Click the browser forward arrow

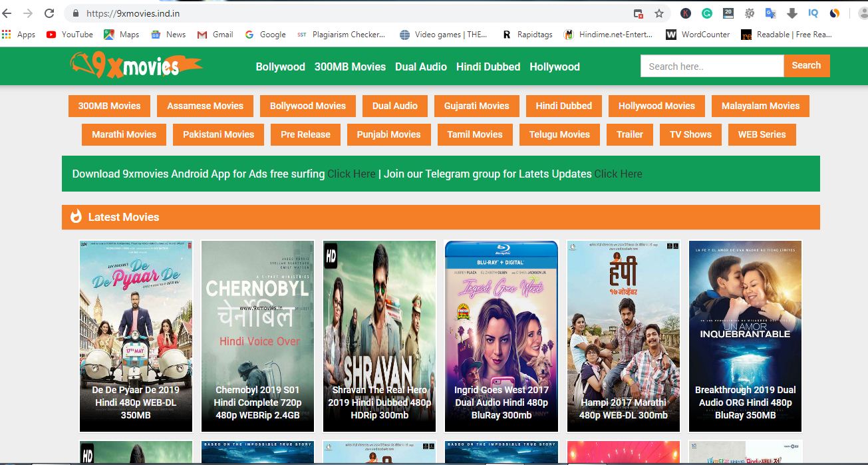click(27, 13)
